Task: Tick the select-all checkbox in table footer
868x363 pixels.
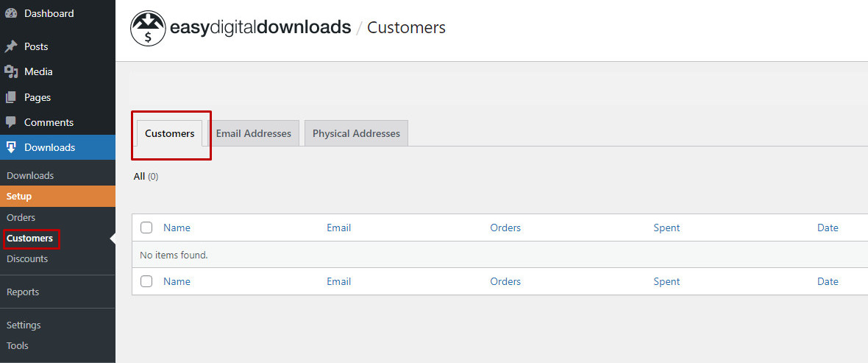Action: tap(146, 281)
